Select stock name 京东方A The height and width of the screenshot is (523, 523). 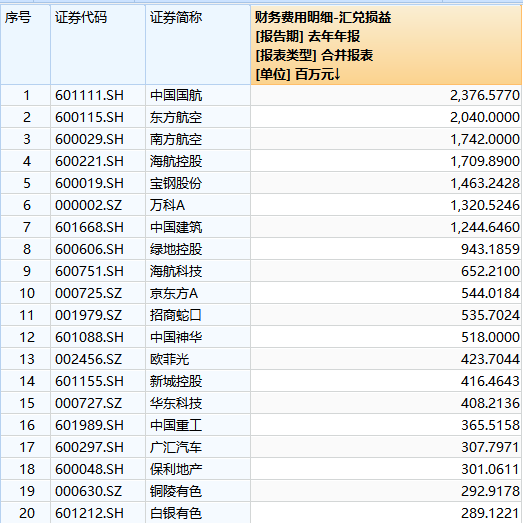click(174, 294)
